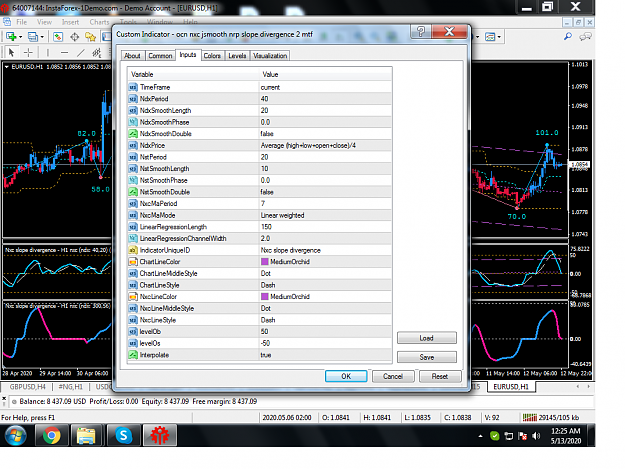
Task: Show hidden tray icons arrow
Action: [x=480, y=436]
